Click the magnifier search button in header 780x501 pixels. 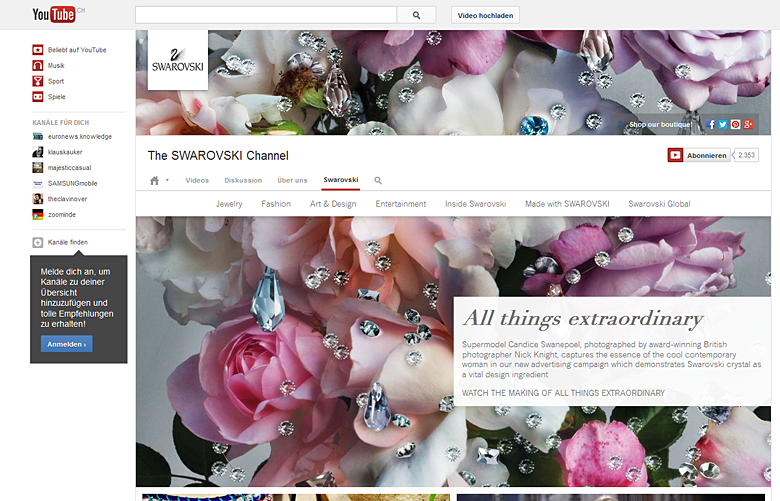[416, 15]
